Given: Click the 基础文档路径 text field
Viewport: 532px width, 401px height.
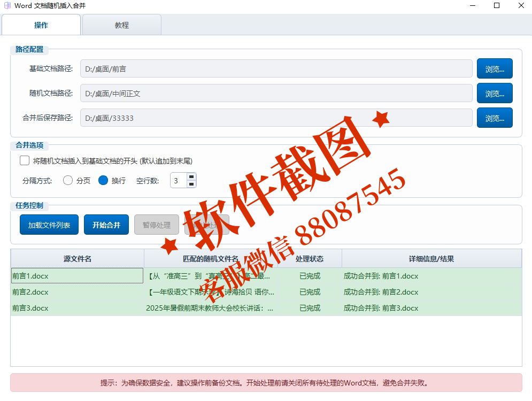Looking at the screenshot, I should [x=276, y=68].
